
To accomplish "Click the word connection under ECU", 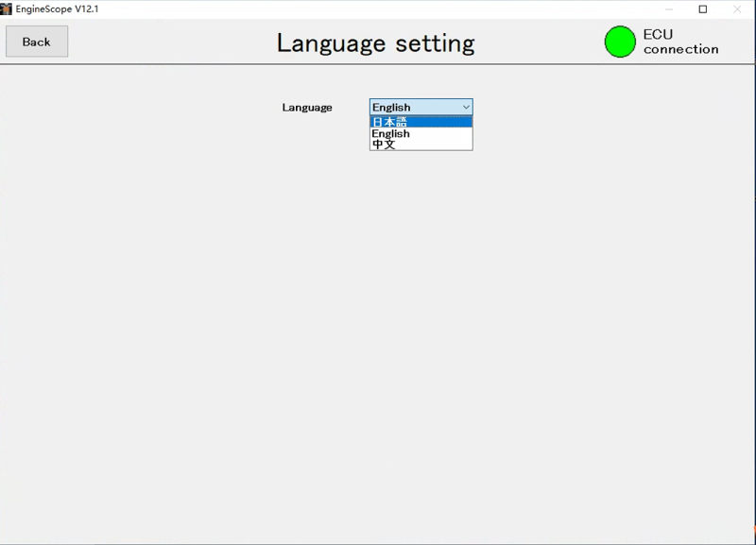I will coord(680,49).
